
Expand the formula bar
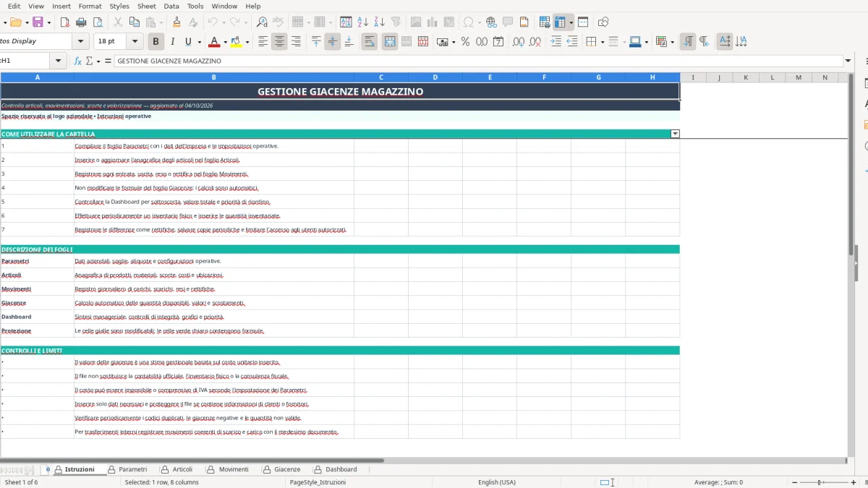click(848, 61)
